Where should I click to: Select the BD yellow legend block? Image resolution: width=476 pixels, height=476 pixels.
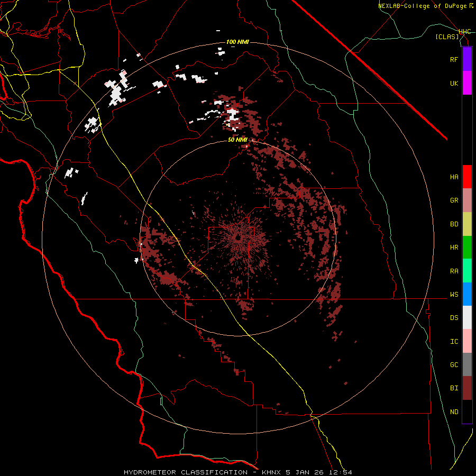467,224
